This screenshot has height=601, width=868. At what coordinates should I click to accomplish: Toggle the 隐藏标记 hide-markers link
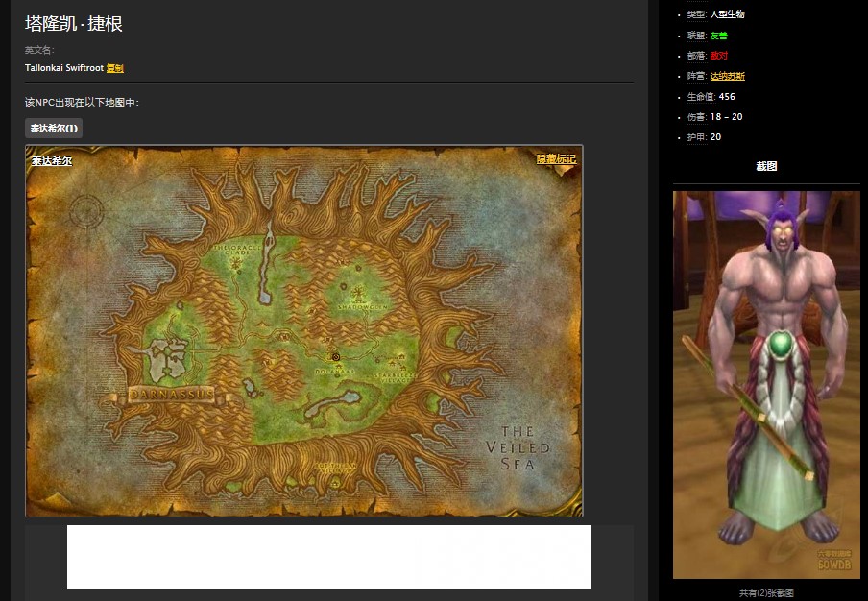[x=556, y=159]
